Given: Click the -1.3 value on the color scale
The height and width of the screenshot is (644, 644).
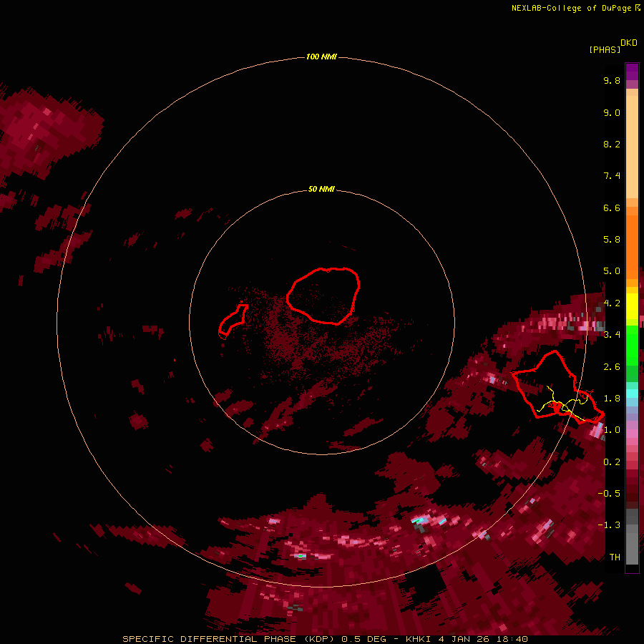Looking at the screenshot, I should (x=609, y=525).
